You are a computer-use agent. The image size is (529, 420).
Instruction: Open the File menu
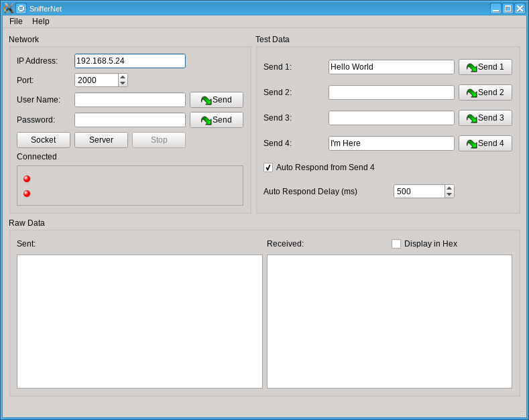pyautogui.click(x=16, y=21)
